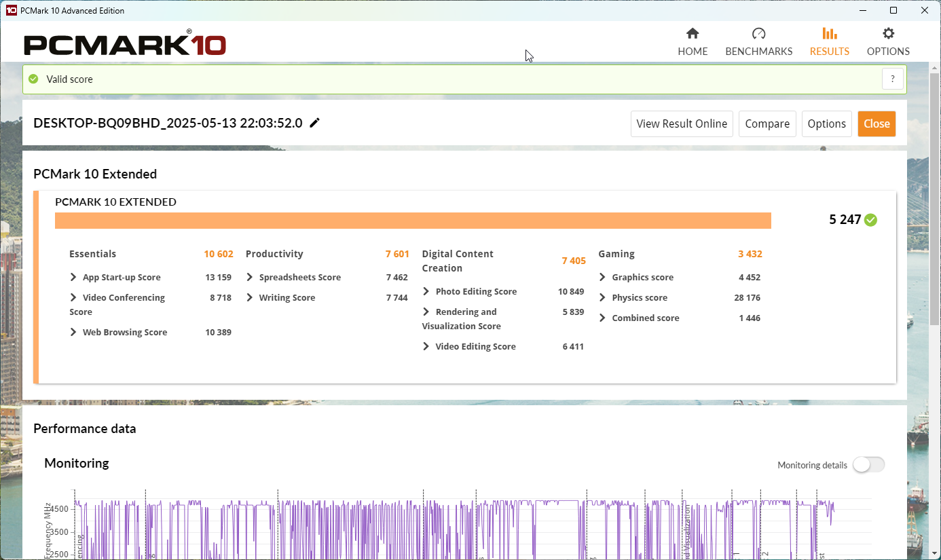Click the PCMark 10 logo
This screenshot has width=941, height=560.
pyautogui.click(x=125, y=45)
